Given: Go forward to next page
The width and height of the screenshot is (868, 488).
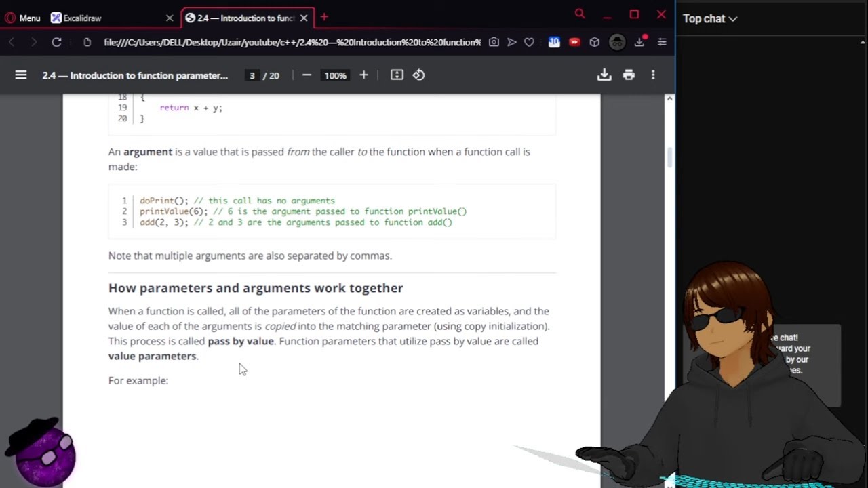Looking at the screenshot, I should tap(33, 42).
